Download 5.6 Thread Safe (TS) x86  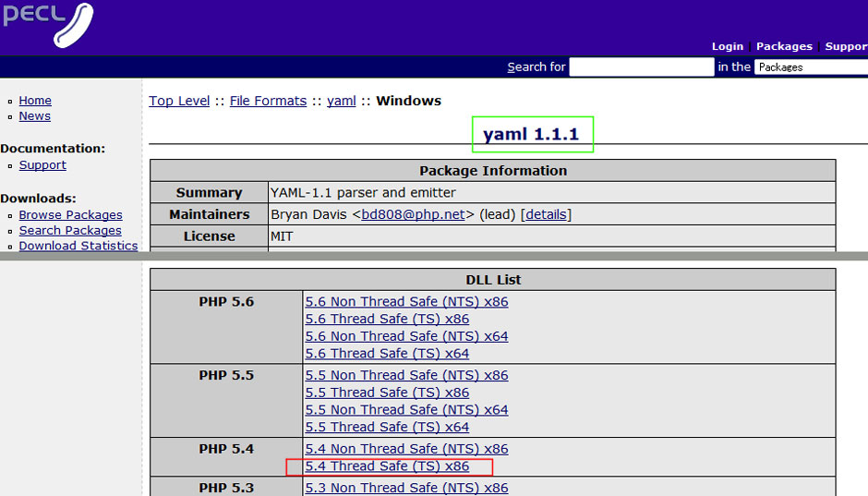coord(387,319)
